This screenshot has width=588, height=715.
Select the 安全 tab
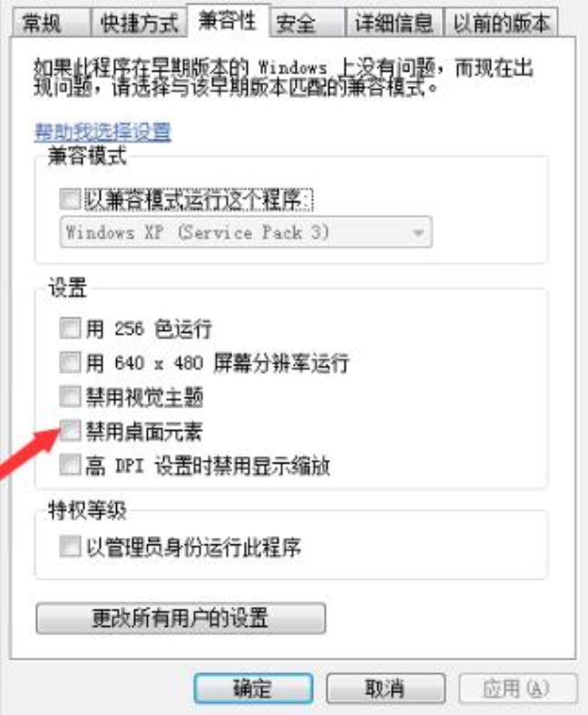[307, 22]
